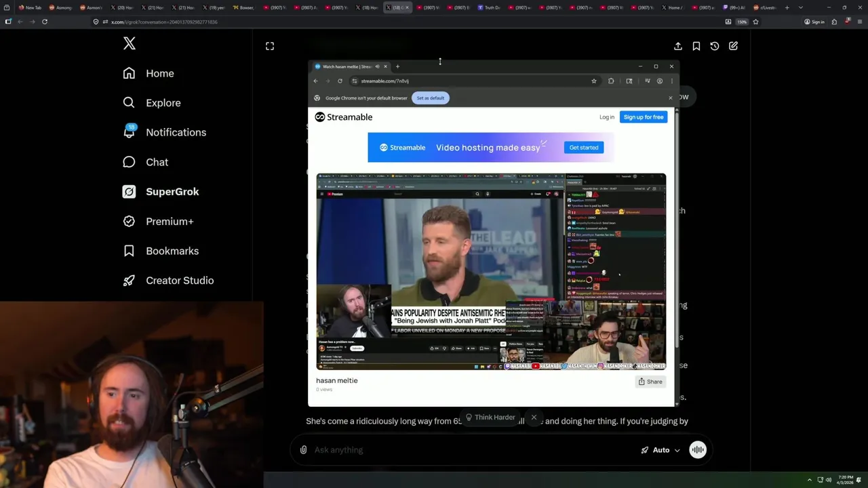
Task: Click the 150% zoom indicator
Action: [x=742, y=22]
